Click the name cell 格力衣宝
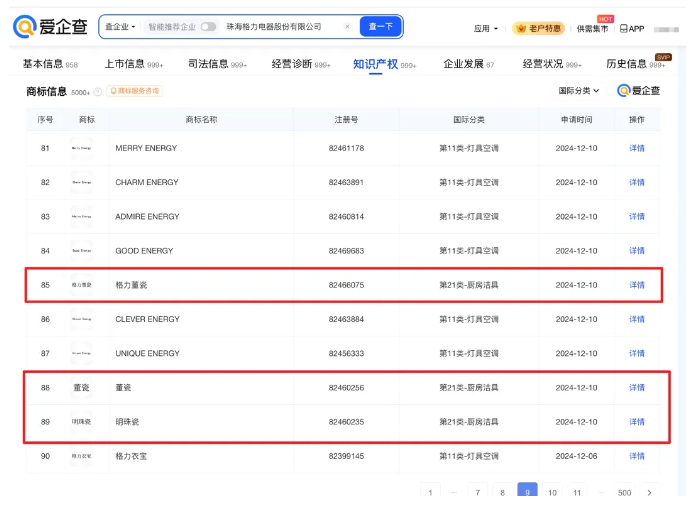Screen dimensions: 696x508 pos(131,456)
